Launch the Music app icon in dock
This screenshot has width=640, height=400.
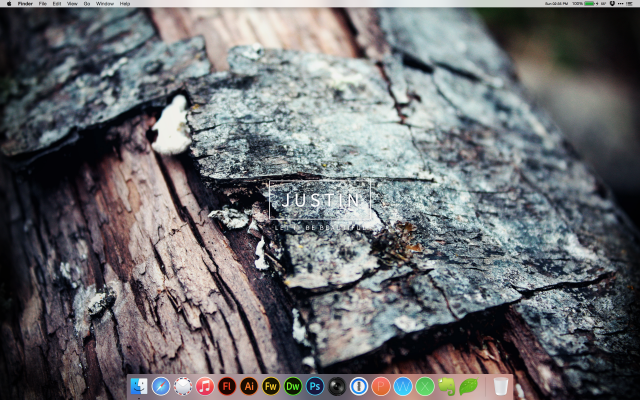tap(205, 386)
